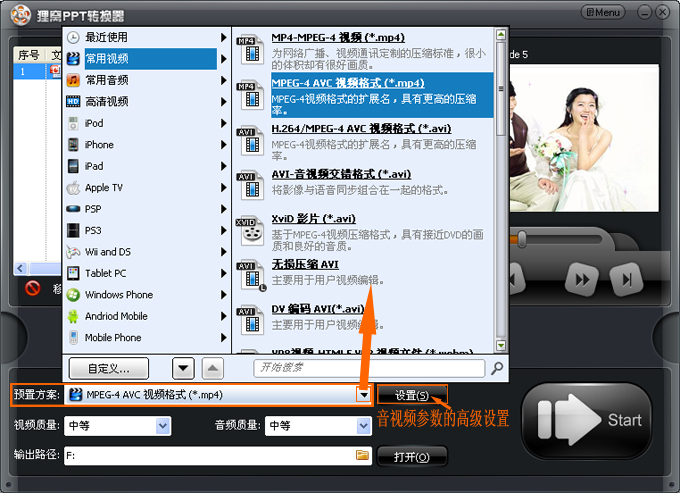
Task: Click the preview playback progress slider
Action: click(x=522, y=239)
